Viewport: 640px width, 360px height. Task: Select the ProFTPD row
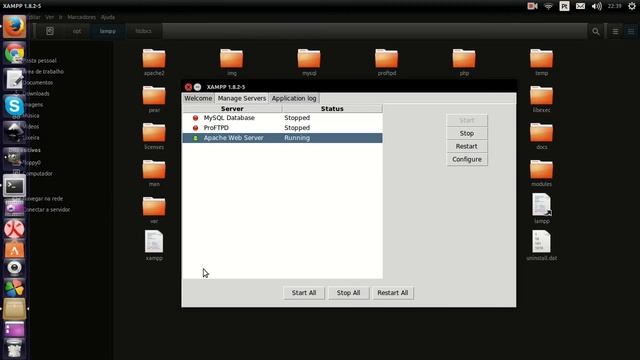click(282, 128)
